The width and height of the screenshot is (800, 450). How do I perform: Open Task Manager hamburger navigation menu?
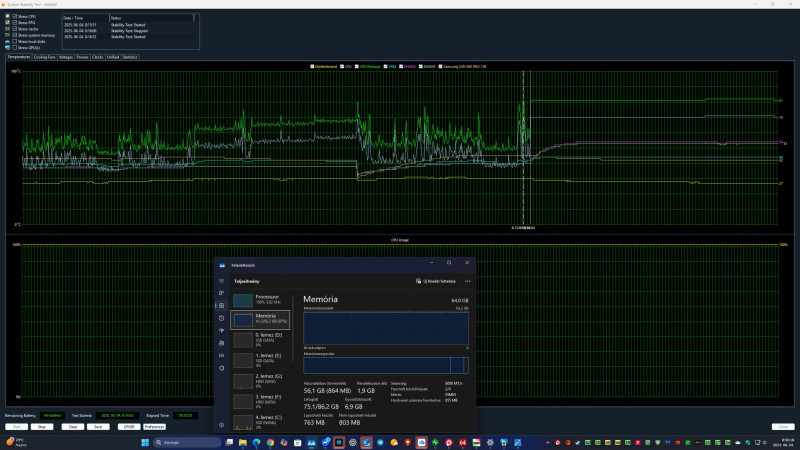(221, 281)
